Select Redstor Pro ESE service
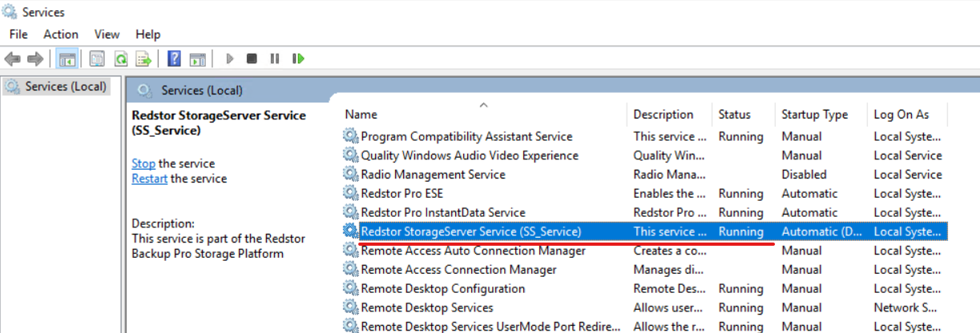Image resolution: width=980 pixels, height=333 pixels. click(x=401, y=194)
